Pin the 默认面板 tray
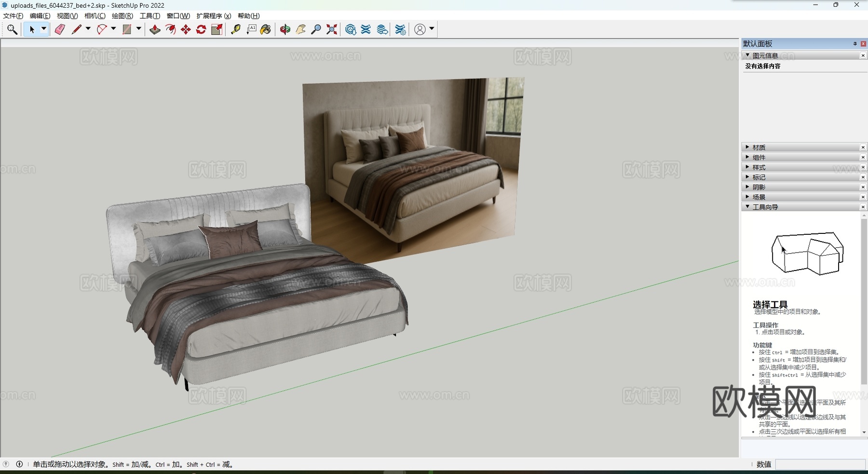868x474 pixels. point(855,44)
